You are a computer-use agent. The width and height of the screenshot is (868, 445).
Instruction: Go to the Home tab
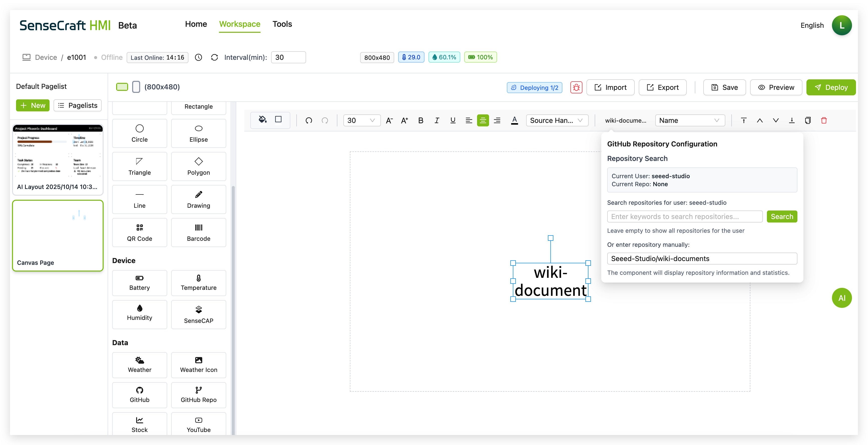click(x=196, y=24)
